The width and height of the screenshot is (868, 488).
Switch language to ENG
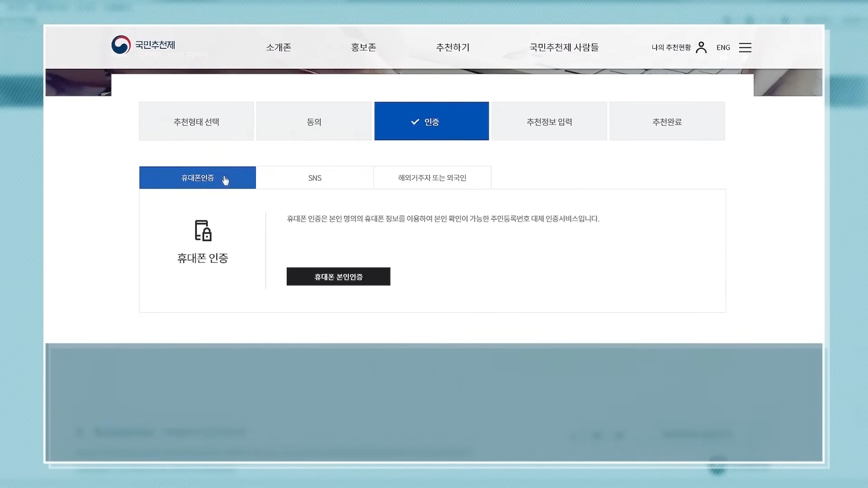click(x=723, y=47)
